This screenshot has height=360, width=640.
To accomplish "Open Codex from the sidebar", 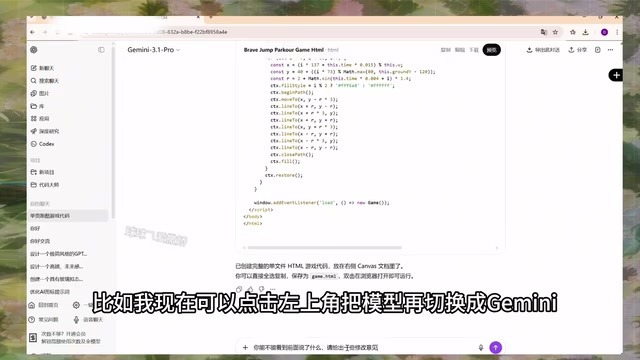I will (x=42, y=144).
